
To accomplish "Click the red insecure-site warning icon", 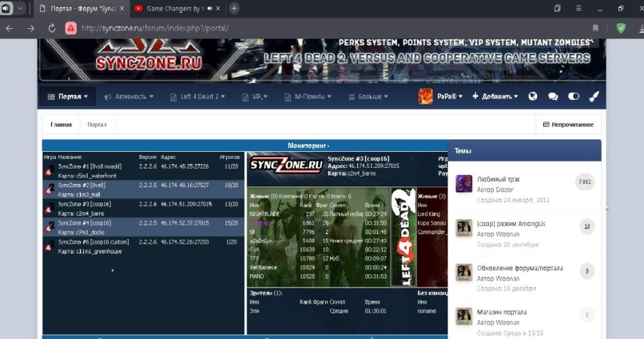I will 71,28.
